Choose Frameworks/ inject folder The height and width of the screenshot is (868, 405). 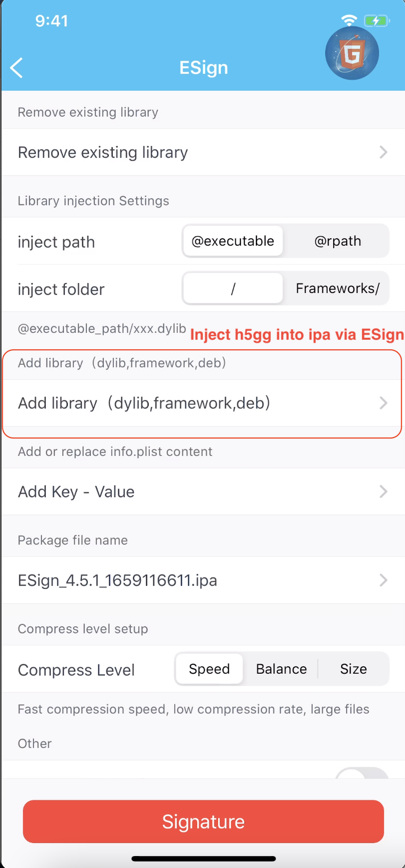[337, 289]
